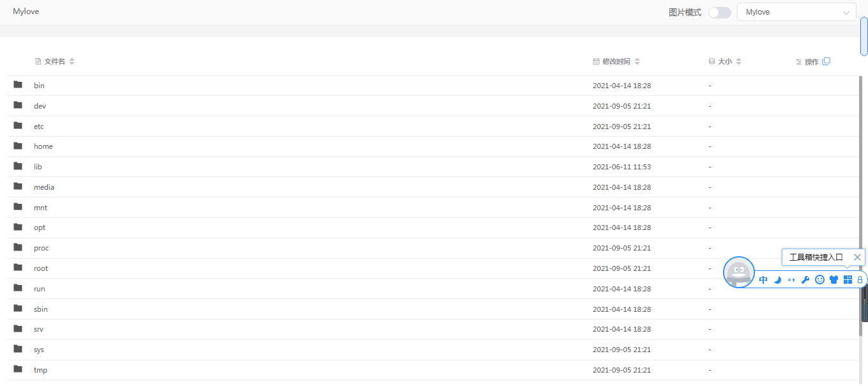Screen dimensions: 868x386
Task: Open the Mylove dropdown selector
Action: coord(796,12)
